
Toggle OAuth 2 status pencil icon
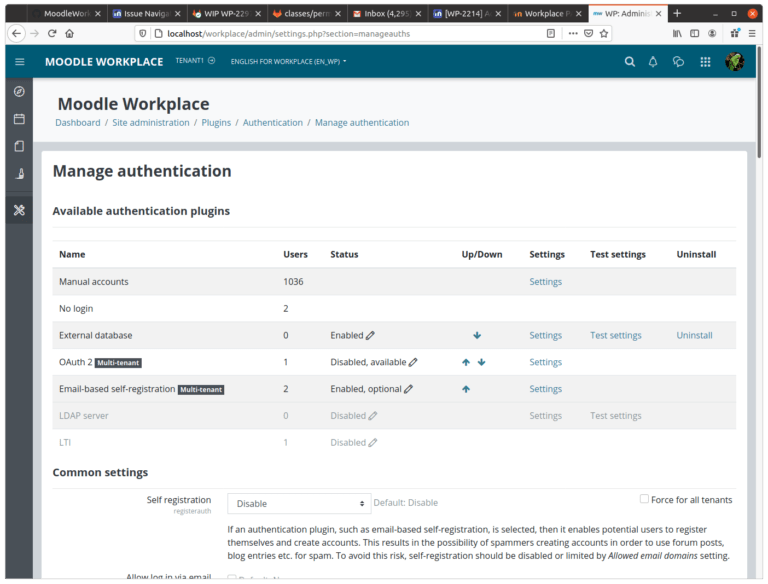[413, 363]
